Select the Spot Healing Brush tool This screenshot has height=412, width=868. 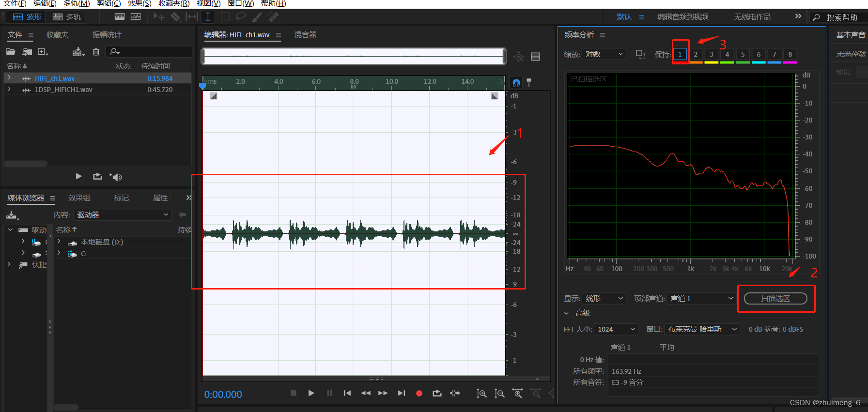[274, 17]
